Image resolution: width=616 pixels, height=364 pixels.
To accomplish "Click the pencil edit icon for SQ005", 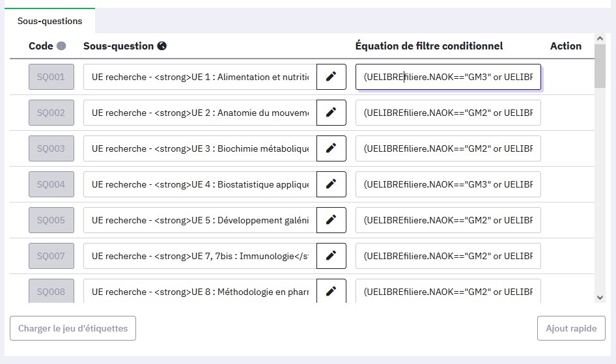I will [331, 220].
